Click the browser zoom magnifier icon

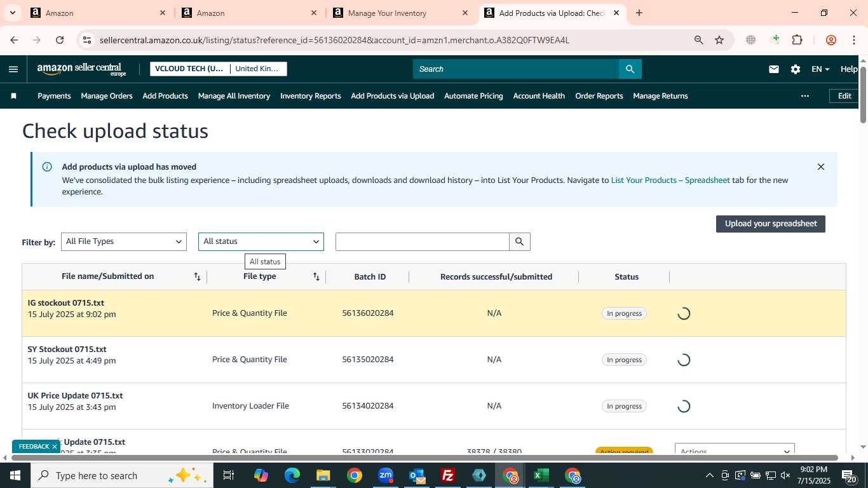click(698, 40)
